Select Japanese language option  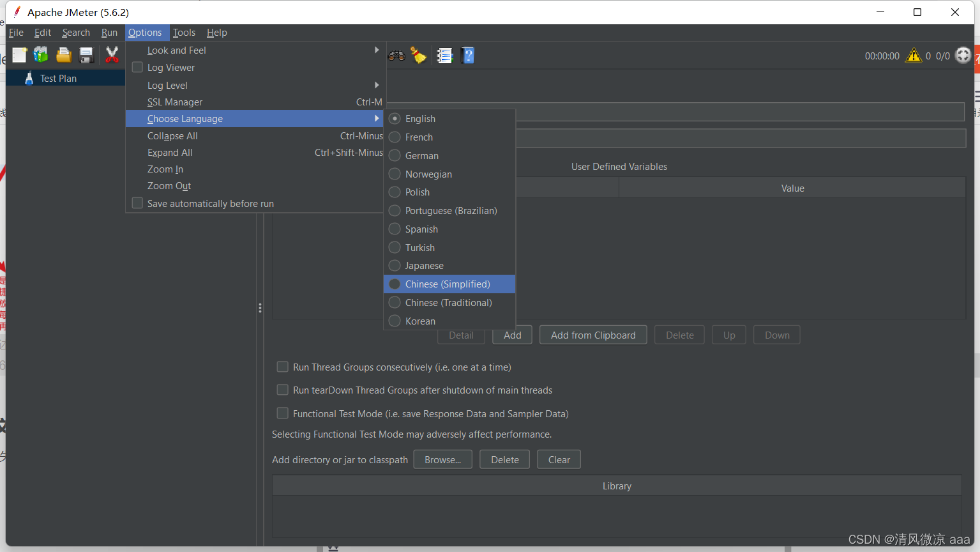tap(449, 266)
